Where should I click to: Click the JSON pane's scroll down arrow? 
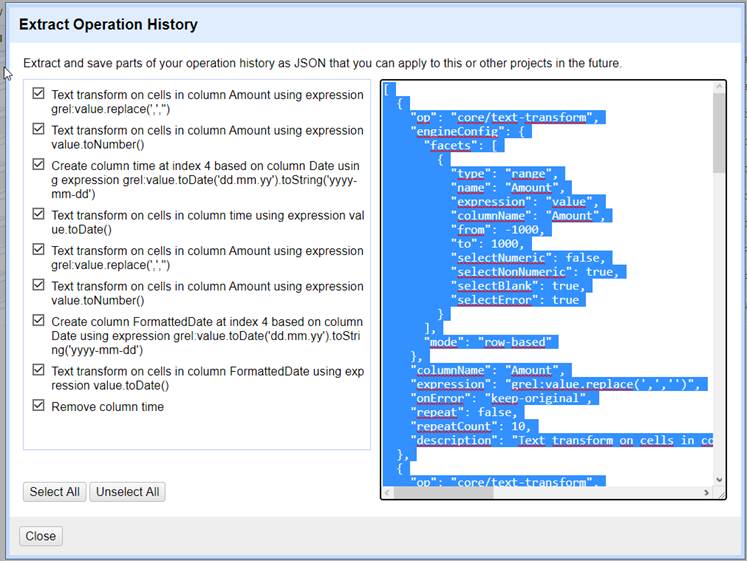coord(719,478)
